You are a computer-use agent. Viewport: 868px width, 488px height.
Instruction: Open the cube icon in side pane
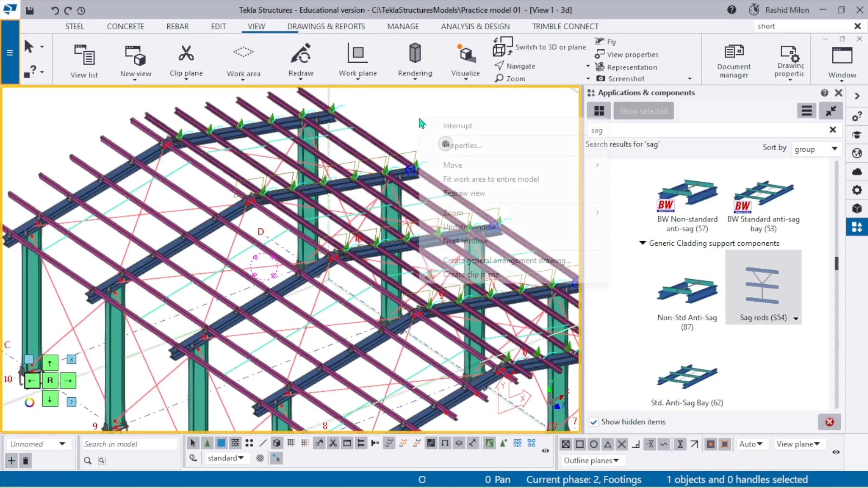857,208
